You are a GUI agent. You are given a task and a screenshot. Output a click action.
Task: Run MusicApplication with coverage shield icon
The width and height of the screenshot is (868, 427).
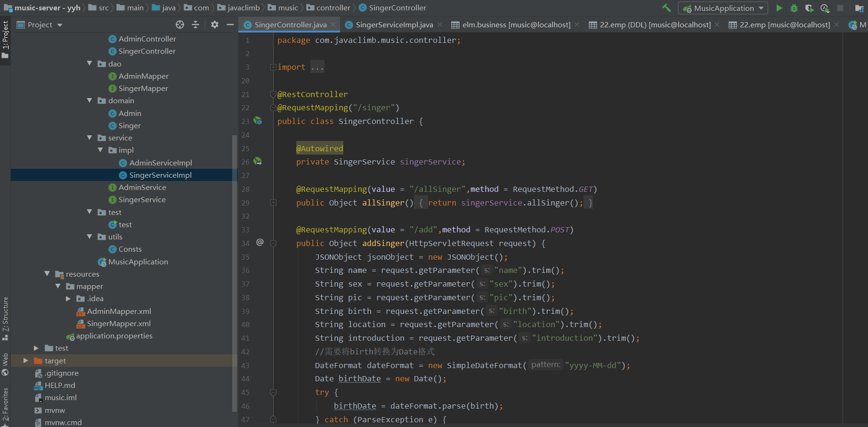pyautogui.click(x=809, y=8)
